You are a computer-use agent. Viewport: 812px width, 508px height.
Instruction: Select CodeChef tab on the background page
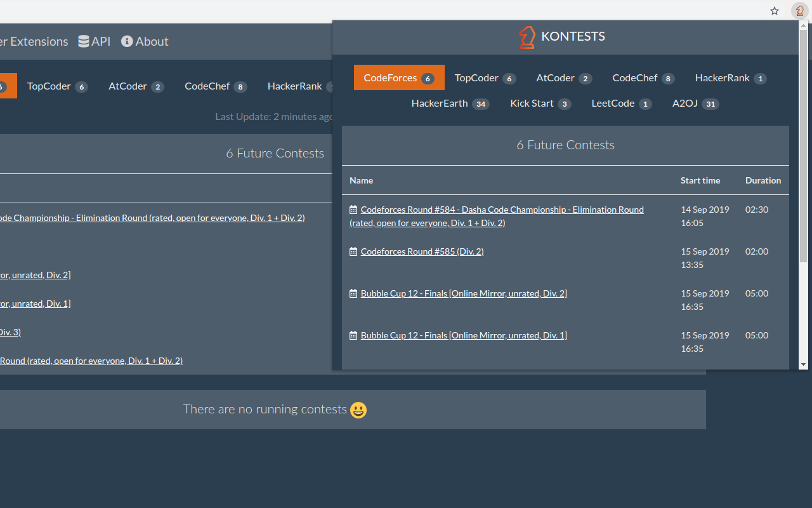tap(216, 86)
